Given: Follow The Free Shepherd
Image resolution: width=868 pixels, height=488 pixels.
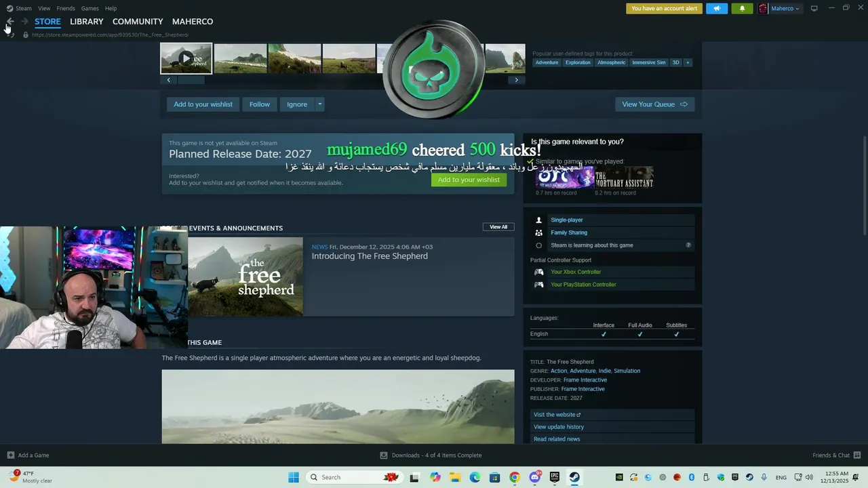Looking at the screenshot, I should coord(259,104).
